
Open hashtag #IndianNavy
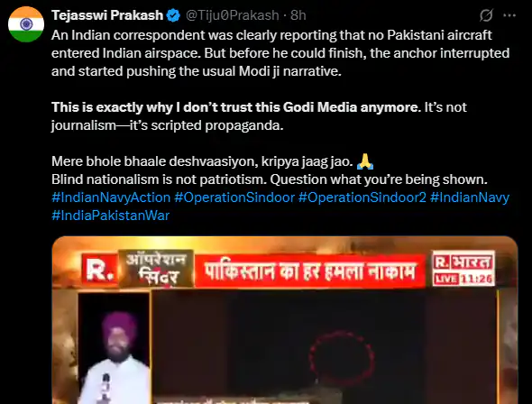[x=470, y=197]
